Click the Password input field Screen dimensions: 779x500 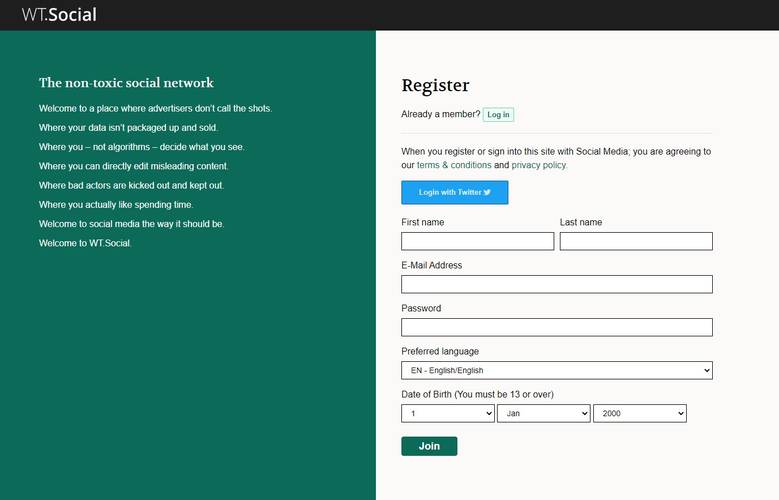[x=557, y=328]
